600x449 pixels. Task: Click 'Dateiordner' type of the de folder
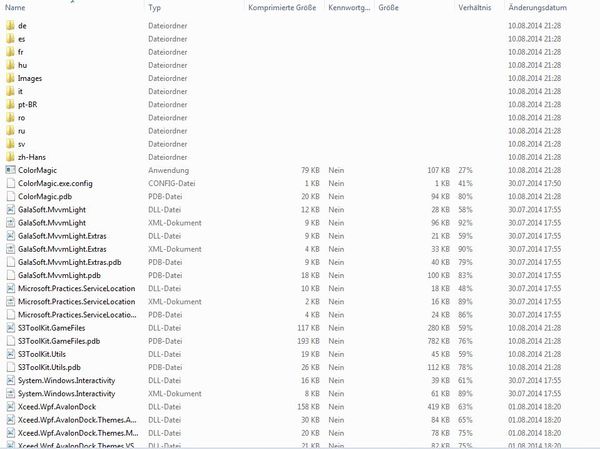pyautogui.click(x=168, y=26)
